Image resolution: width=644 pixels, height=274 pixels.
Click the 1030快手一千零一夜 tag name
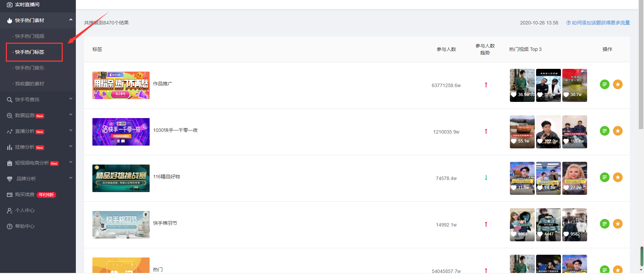[175, 130]
